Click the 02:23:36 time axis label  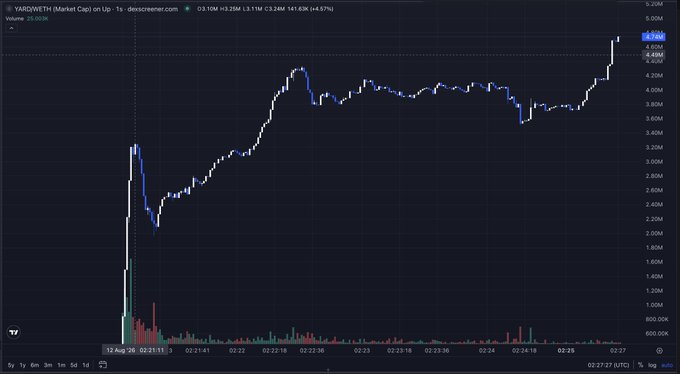pos(437,351)
